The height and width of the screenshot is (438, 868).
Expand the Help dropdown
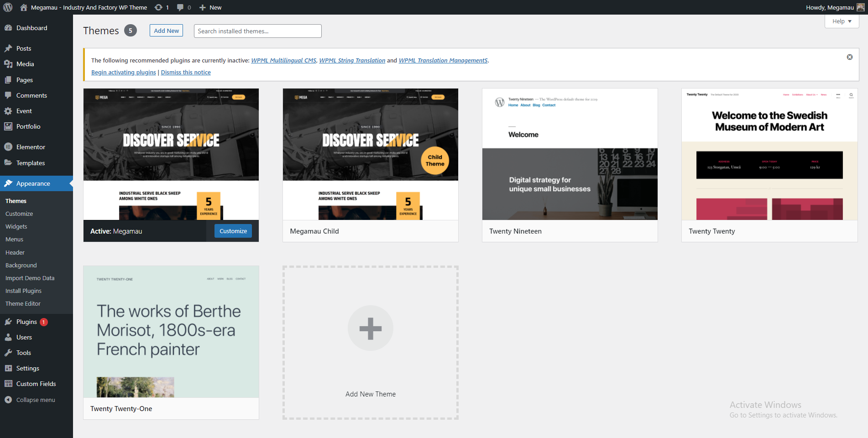click(842, 21)
